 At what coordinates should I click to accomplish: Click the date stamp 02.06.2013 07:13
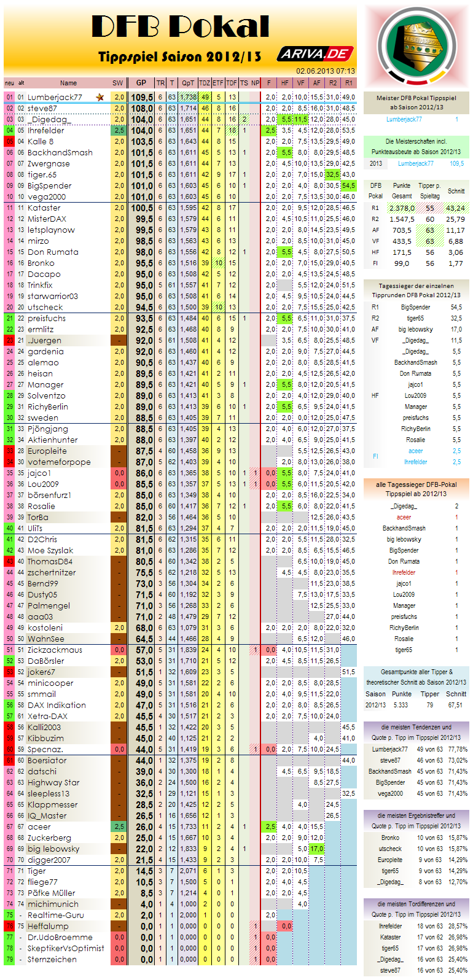(325, 71)
